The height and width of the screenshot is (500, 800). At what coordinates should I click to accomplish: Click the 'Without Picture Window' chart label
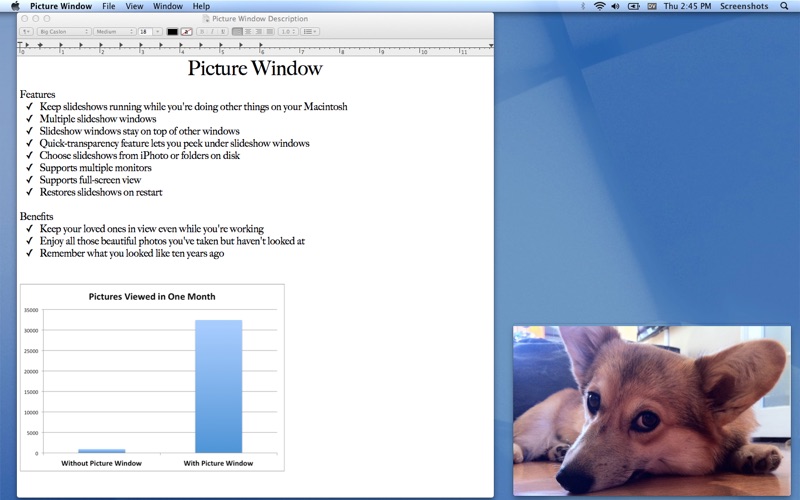coord(102,463)
